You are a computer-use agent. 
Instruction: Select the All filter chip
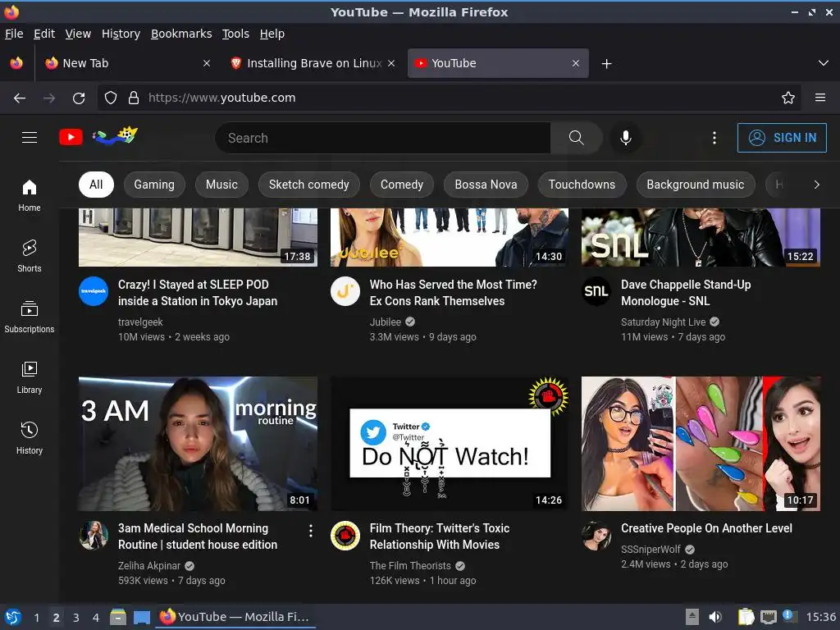(96, 185)
